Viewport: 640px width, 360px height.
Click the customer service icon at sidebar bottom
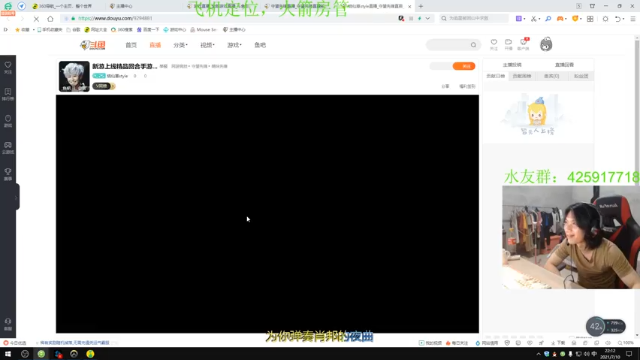point(8,324)
